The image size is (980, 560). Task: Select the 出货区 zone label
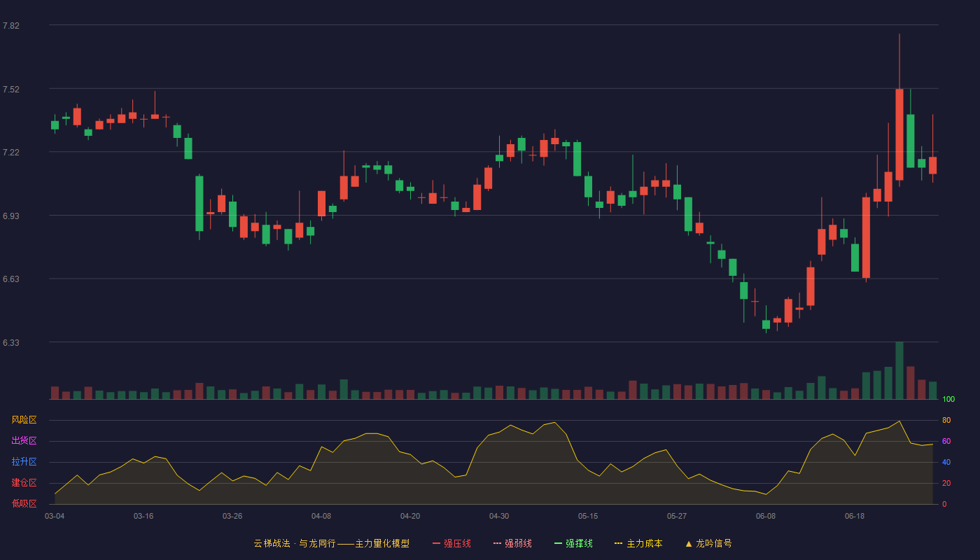coord(24,441)
